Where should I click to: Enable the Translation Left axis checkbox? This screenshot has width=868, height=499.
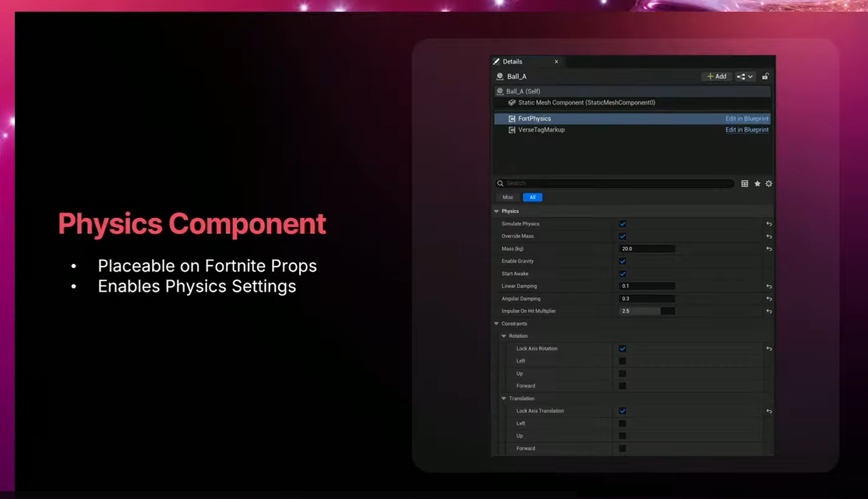(622, 424)
